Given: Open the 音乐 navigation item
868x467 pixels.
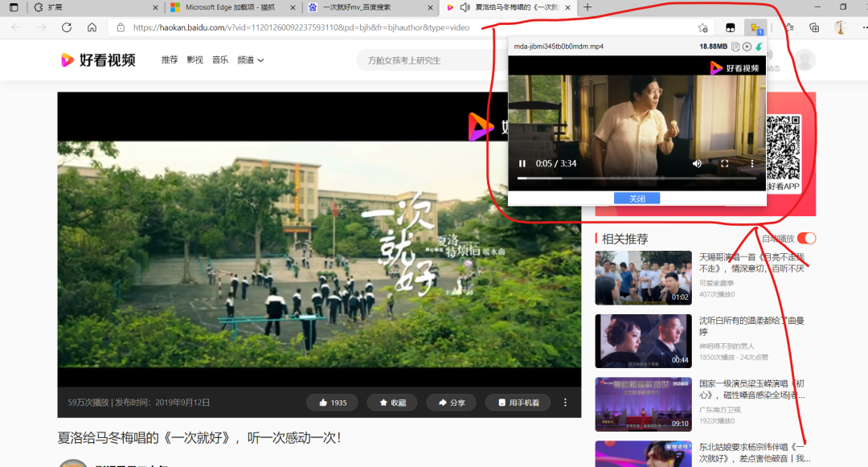Looking at the screenshot, I should point(220,59).
